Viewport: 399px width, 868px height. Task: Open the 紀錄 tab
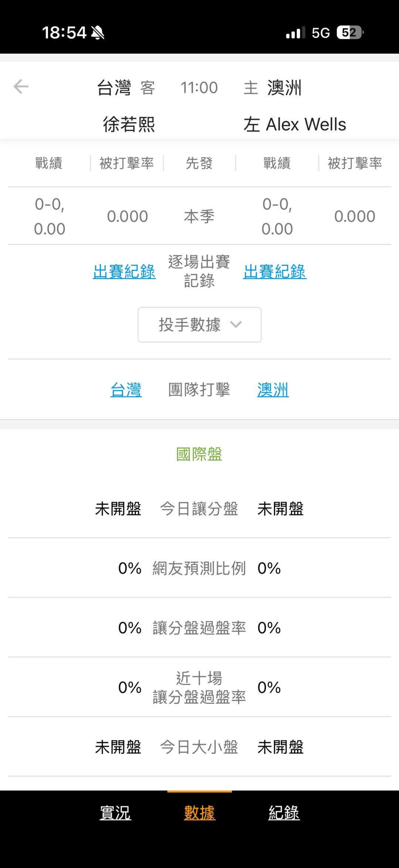tap(284, 813)
